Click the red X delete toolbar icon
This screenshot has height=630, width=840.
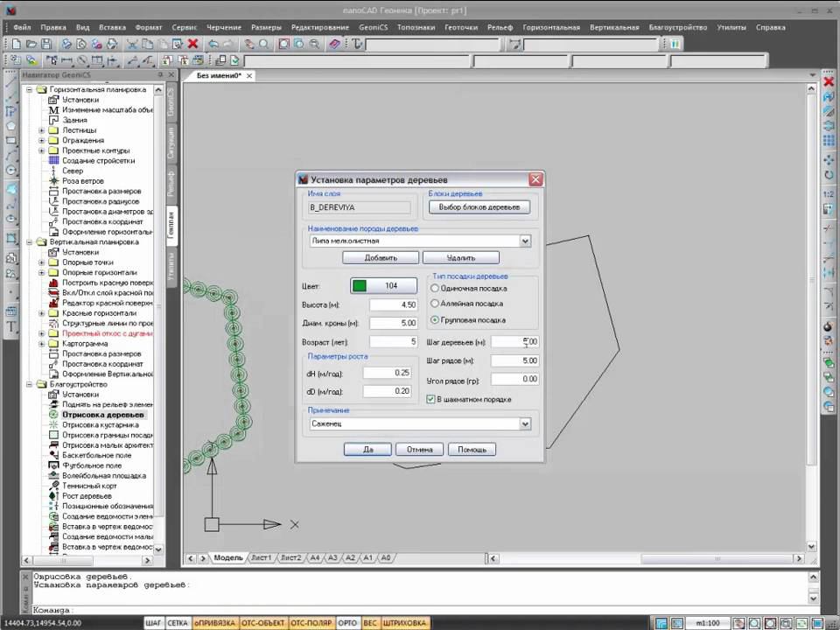[192, 44]
